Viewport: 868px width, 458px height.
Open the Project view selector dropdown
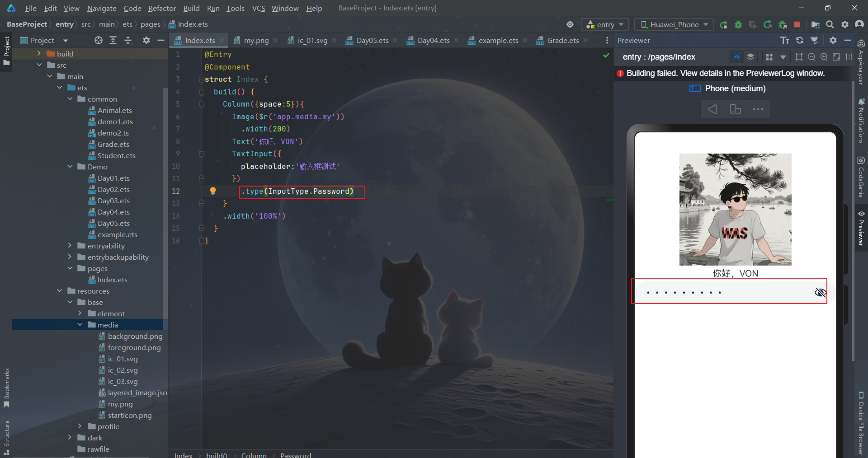tap(44, 40)
